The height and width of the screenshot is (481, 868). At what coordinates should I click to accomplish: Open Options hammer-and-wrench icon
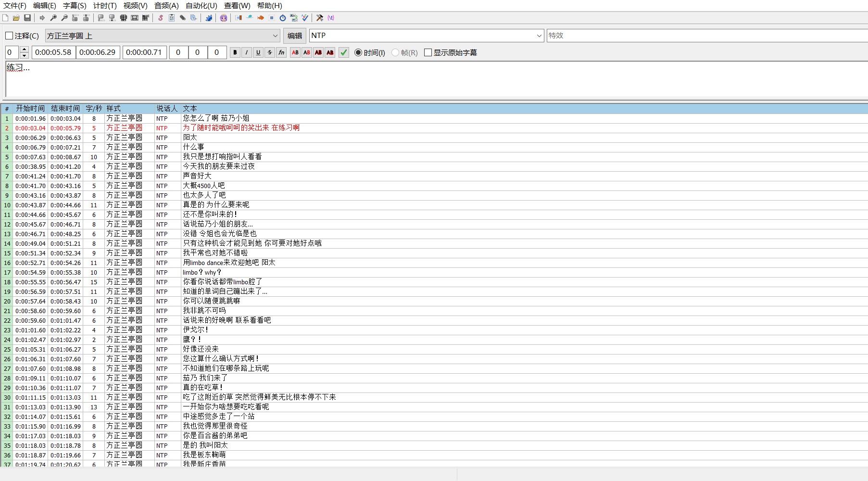pos(320,18)
